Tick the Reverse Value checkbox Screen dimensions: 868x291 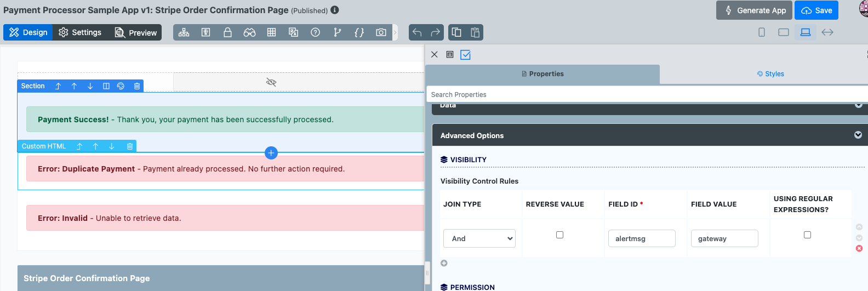[559, 235]
